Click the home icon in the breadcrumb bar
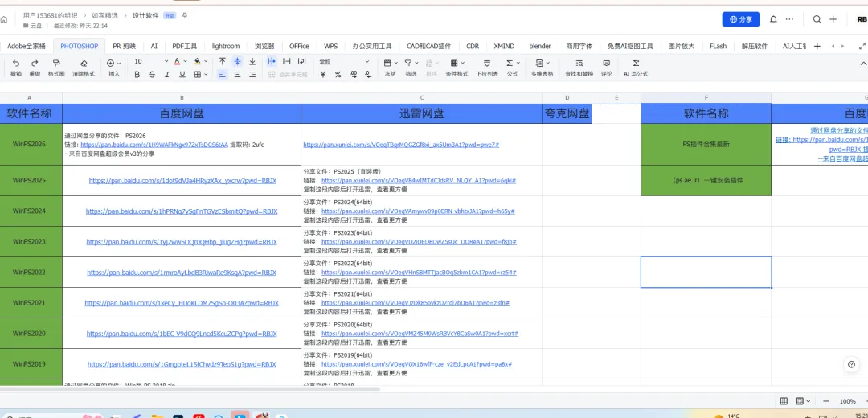The image size is (868, 418). [x=4, y=19]
